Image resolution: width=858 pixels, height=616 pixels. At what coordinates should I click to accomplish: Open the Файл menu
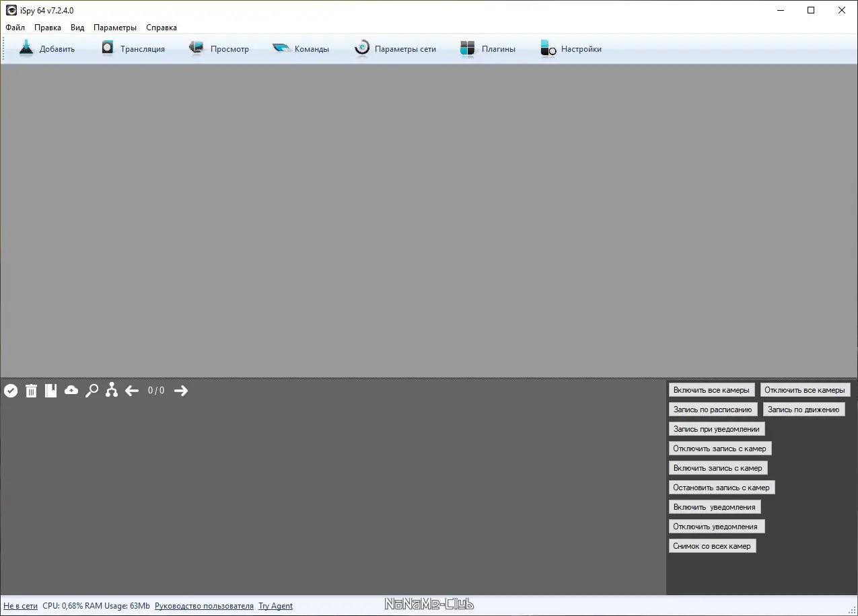click(x=15, y=28)
